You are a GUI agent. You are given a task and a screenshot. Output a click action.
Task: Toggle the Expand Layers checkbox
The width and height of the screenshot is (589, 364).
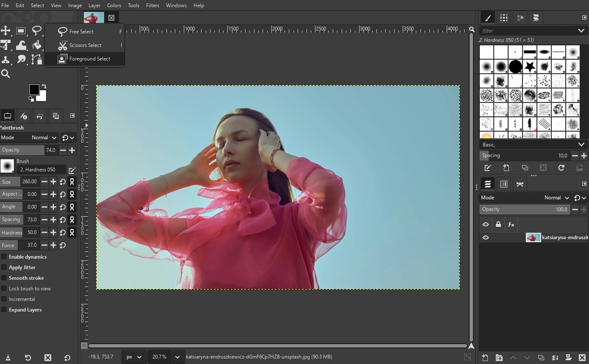[x=4, y=309]
